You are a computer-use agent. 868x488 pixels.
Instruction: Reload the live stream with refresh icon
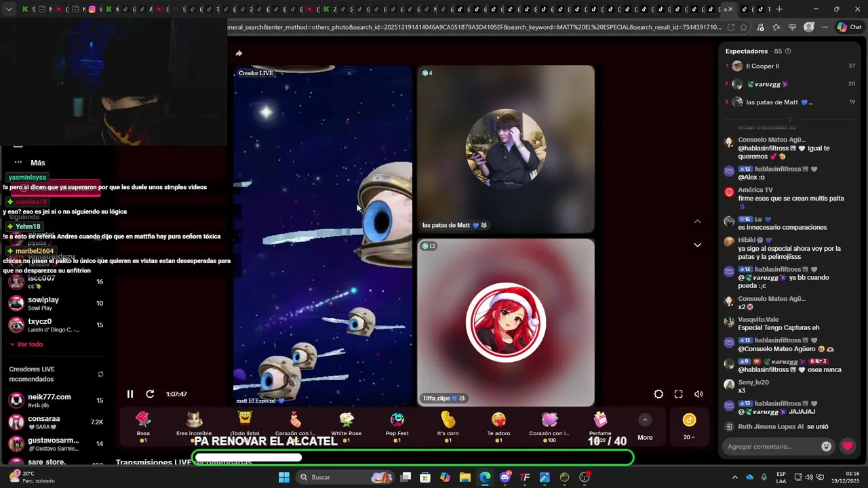pos(150,394)
